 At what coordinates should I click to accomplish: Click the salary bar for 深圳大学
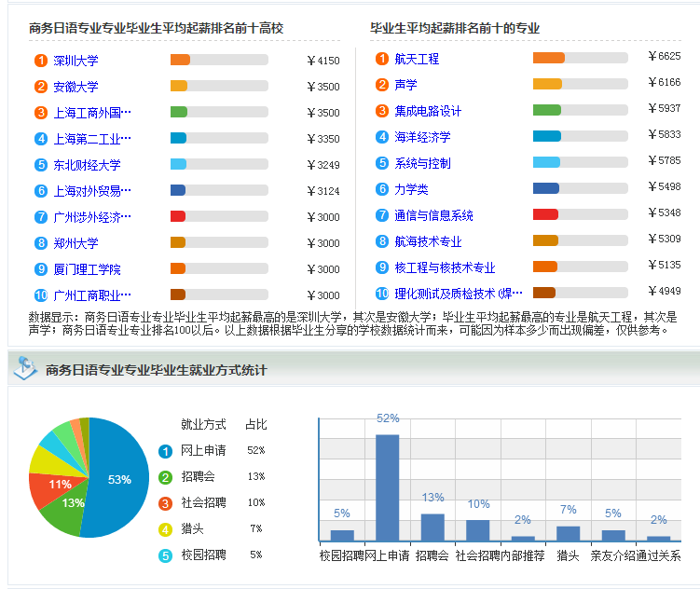pos(219,60)
